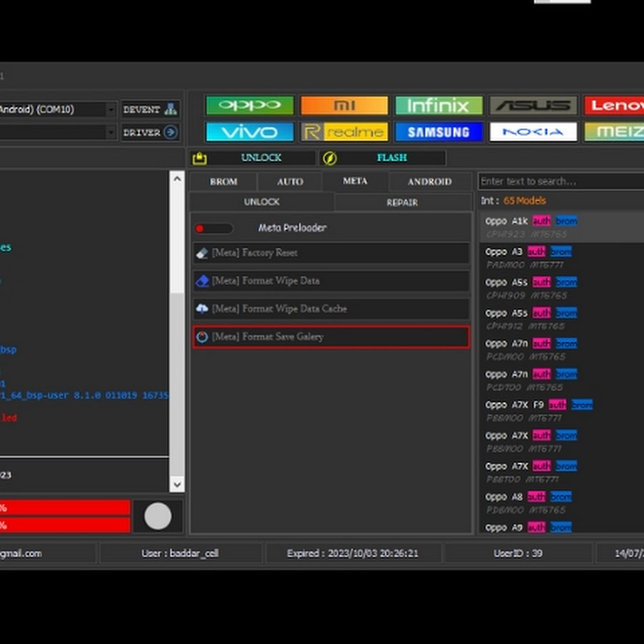Select the Lenovo brand logo
This screenshot has width=644, height=644.
point(614,106)
